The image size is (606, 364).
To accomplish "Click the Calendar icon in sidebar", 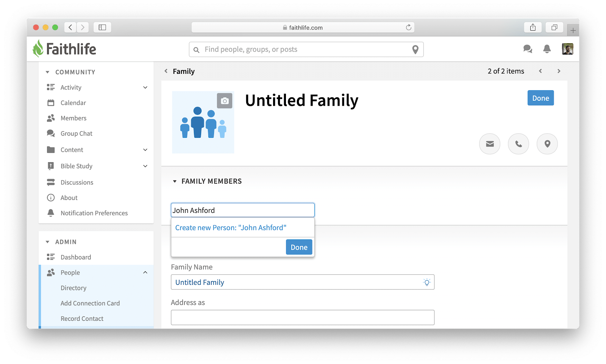I will pyautogui.click(x=51, y=103).
